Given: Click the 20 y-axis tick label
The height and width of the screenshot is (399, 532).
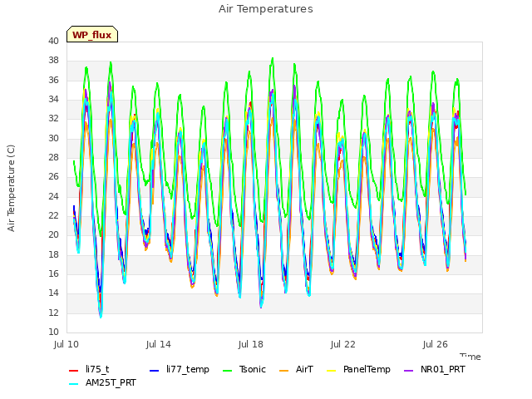Looking at the screenshot, I should tap(53, 234).
